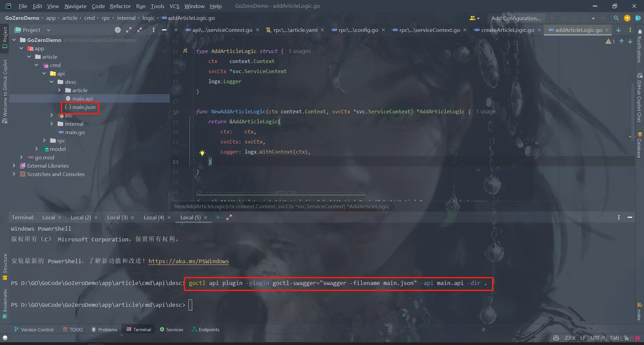644x345 pixels.
Task: Open the Endpoints tool window
Action: [205, 330]
